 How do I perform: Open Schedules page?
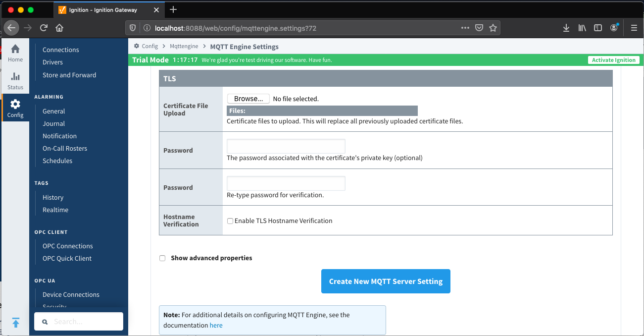pos(57,161)
